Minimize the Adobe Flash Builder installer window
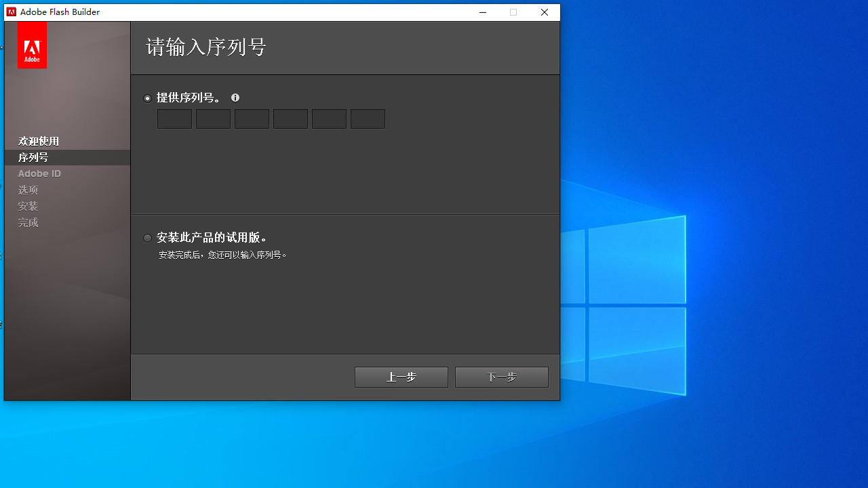The width and height of the screenshot is (868, 488). click(x=482, y=12)
